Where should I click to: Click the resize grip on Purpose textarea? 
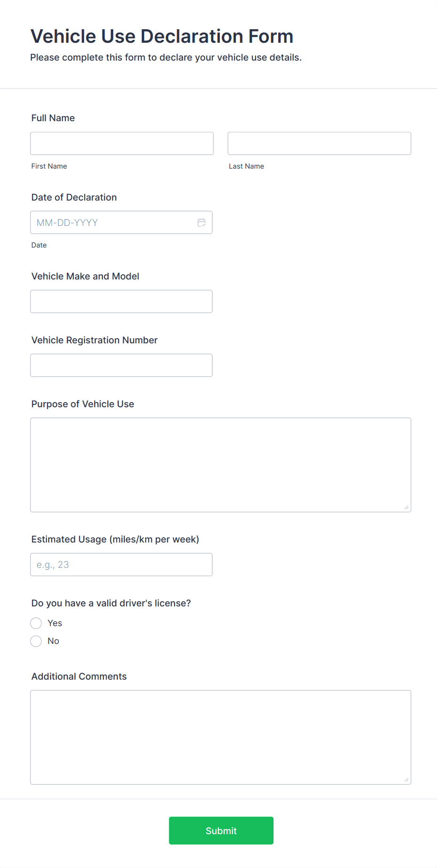pos(406,506)
